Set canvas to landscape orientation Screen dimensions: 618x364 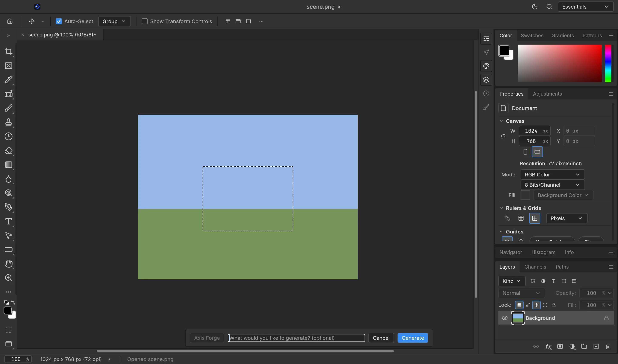(x=537, y=152)
